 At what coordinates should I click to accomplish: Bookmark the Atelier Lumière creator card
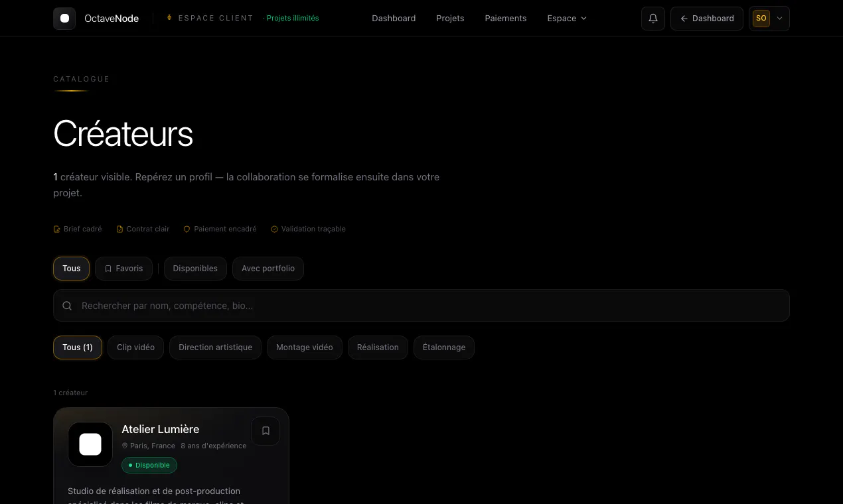pyautogui.click(x=266, y=431)
